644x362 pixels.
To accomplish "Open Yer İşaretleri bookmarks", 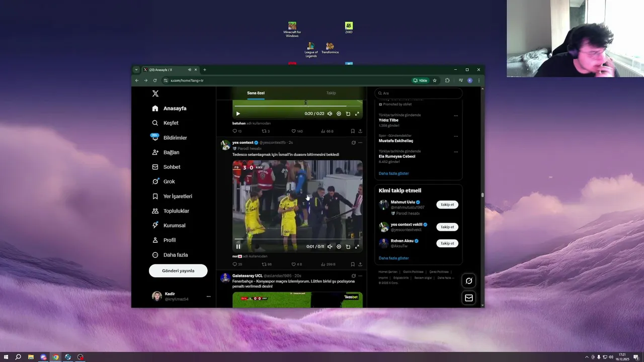I will [x=172, y=196].
